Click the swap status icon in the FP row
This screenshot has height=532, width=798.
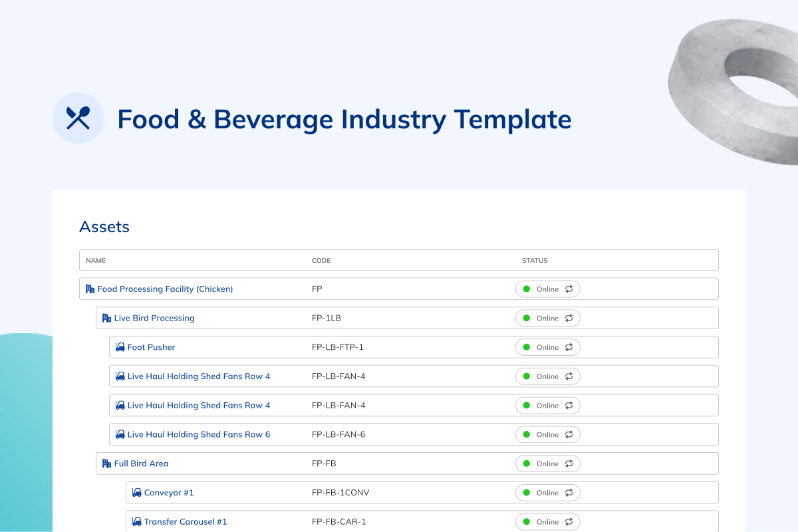coord(569,289)
